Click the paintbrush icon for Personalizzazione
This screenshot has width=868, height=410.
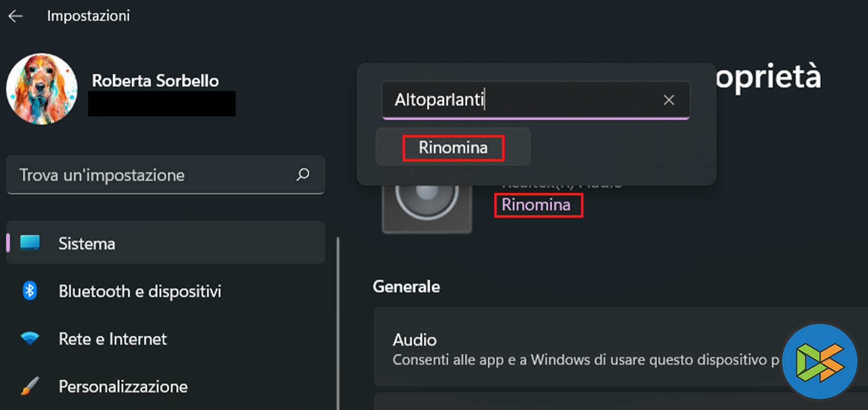pos(30,386)
